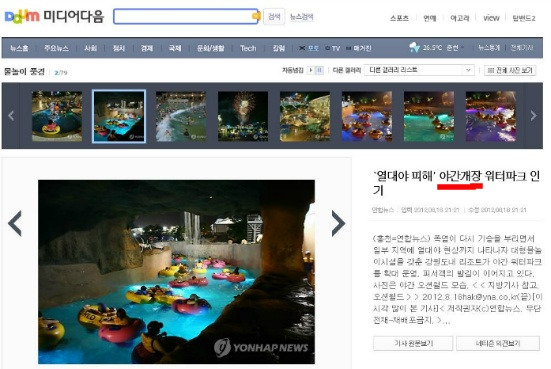Open the 뉴스통계 link
551x369 pixels.
pyautogui.click(x=489, y=48)
